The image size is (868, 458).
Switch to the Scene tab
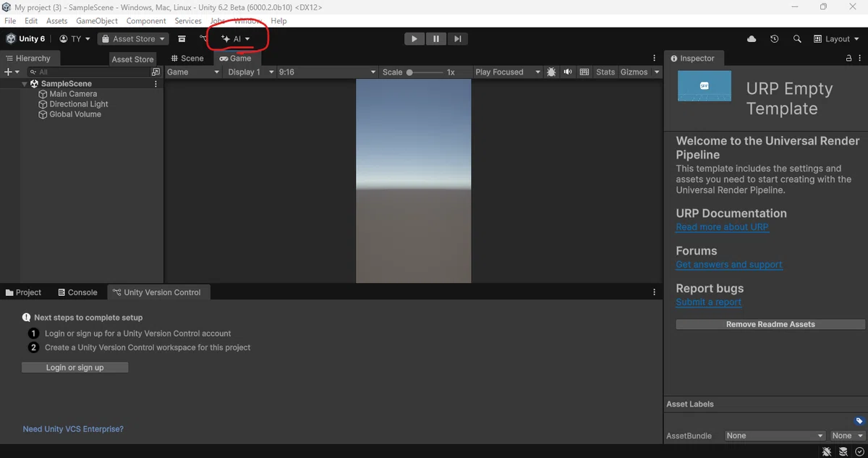(x=187, y=59)
